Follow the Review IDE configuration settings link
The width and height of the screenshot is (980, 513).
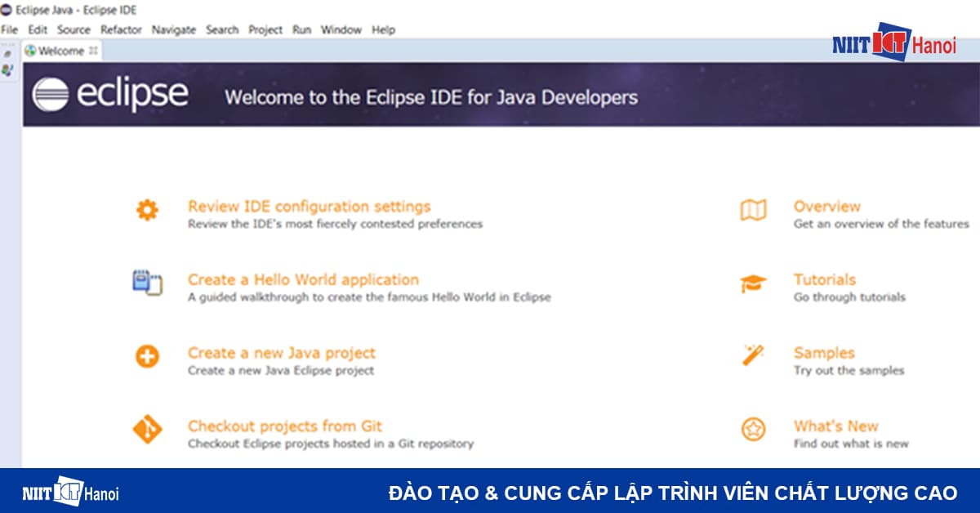click(309, 206)
